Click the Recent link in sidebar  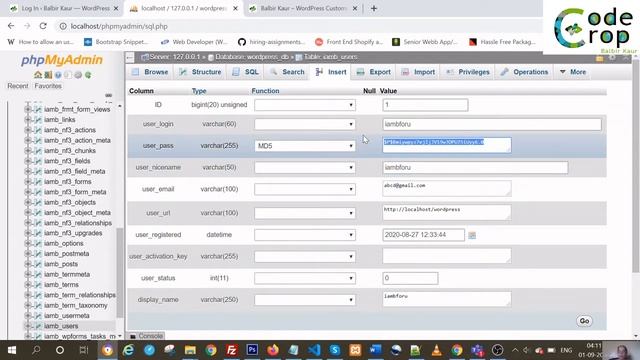(x=18, y=86)
